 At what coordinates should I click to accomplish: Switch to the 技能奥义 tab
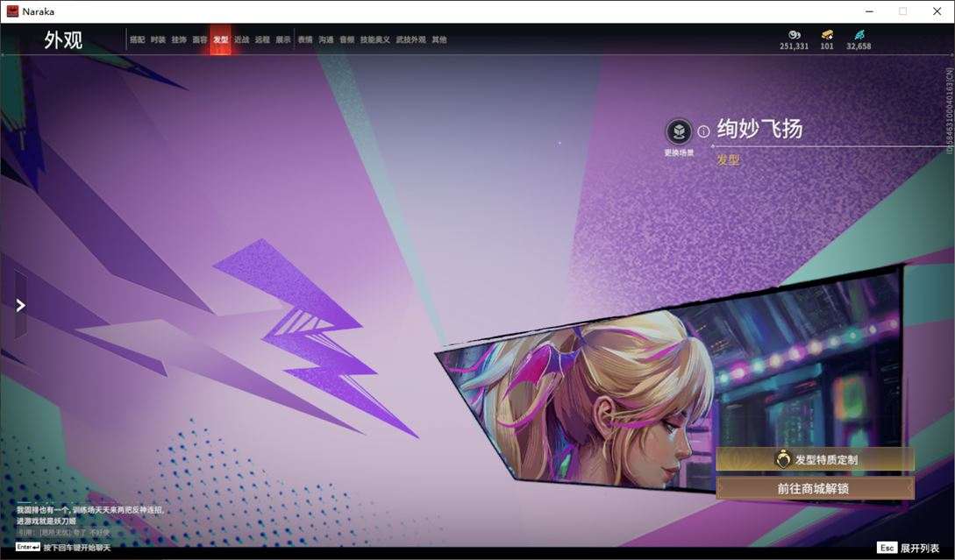[x=375, y=39]
